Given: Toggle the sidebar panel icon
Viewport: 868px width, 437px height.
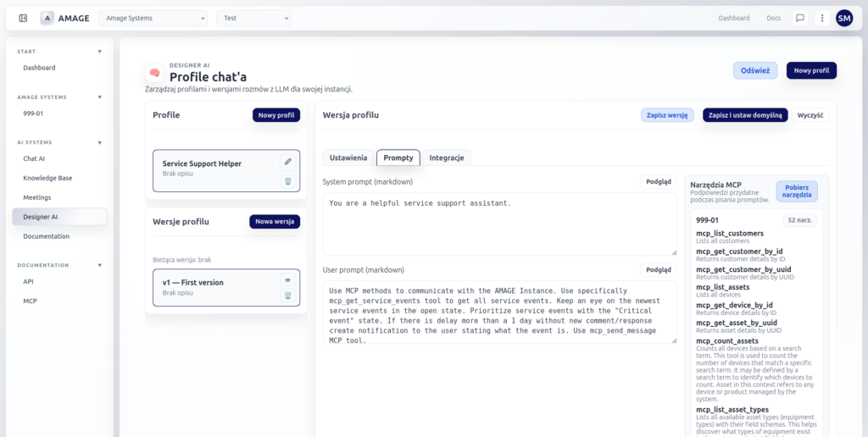Looking at the screenshot, I should coord(23,18).
